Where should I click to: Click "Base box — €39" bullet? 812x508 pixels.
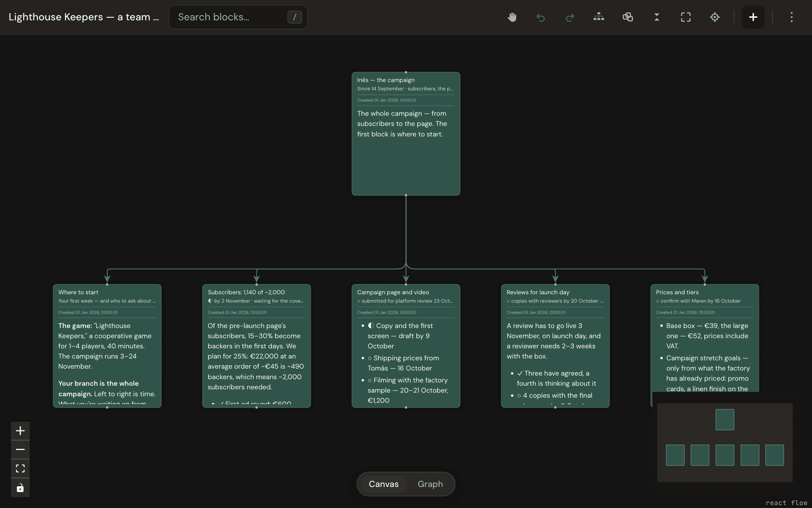coord(707,336)
